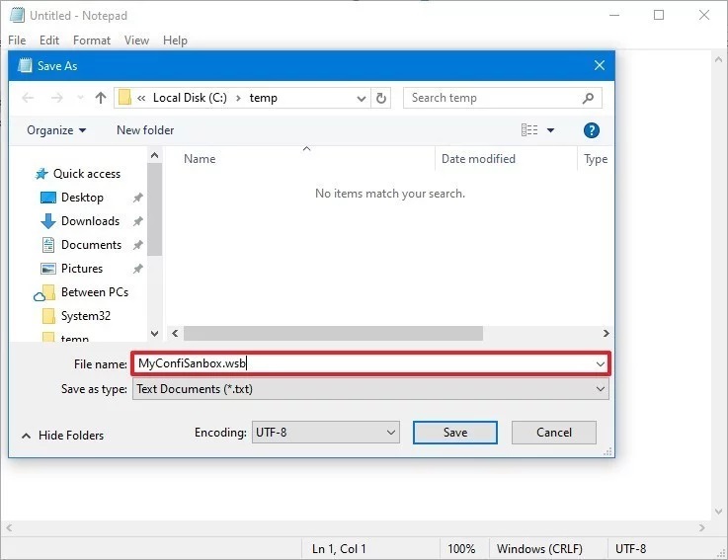Viewport: 728px width, 560px height.
Task: Sort by Name column header
Action: click(x=200, y=159)
